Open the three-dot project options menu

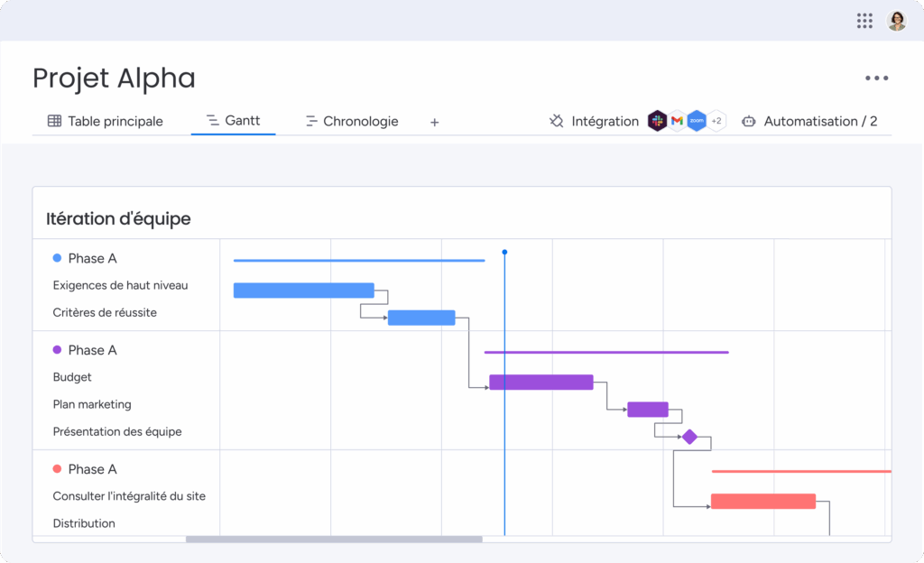[876, 78]
